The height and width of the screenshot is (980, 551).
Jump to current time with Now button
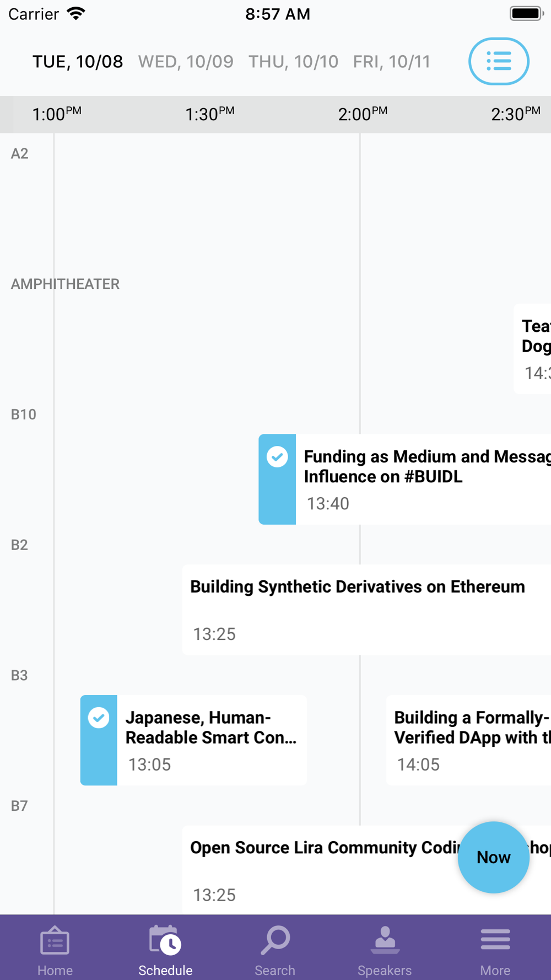[x=493, y=857]
